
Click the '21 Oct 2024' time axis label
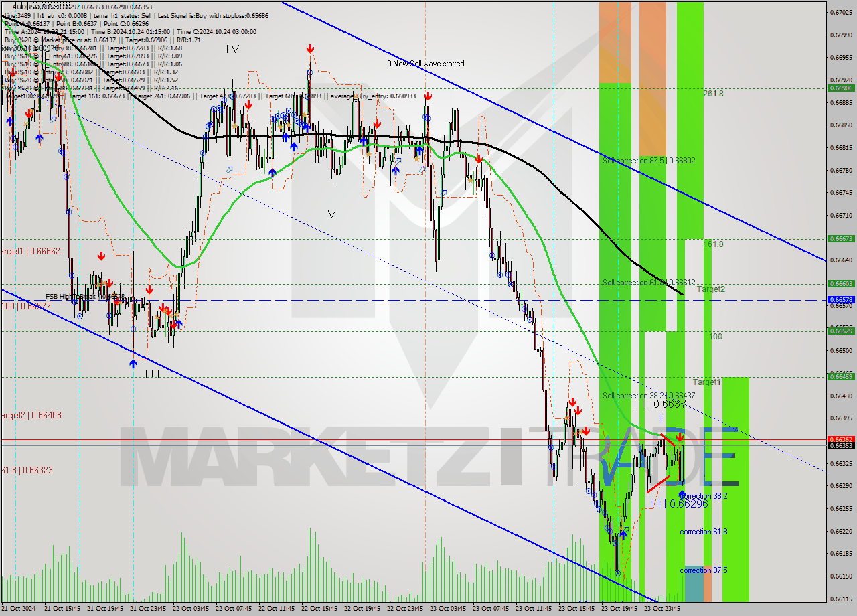(19, 609)
